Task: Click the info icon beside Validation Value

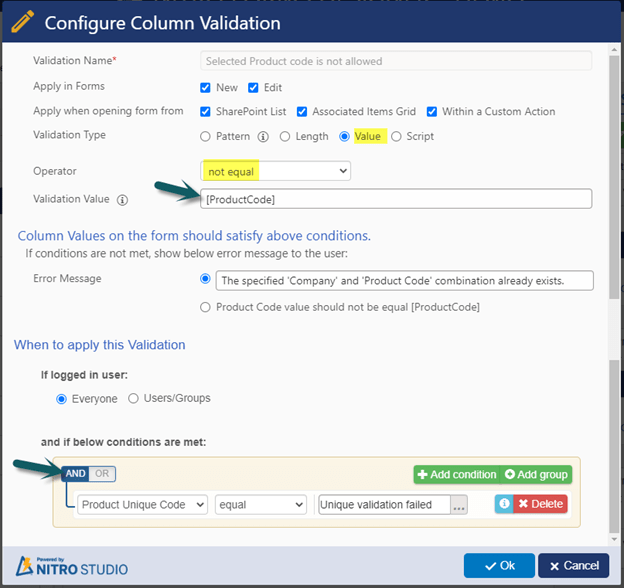Action: coord(122,200)
